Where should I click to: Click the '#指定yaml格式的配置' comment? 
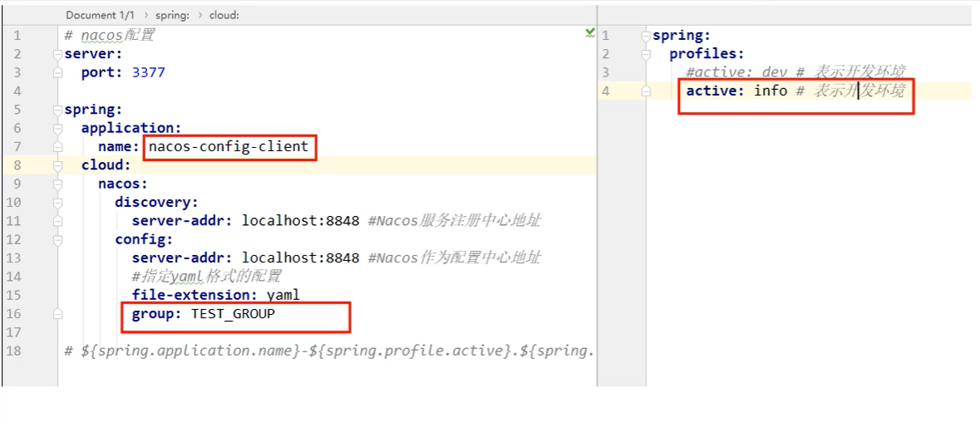206,277
